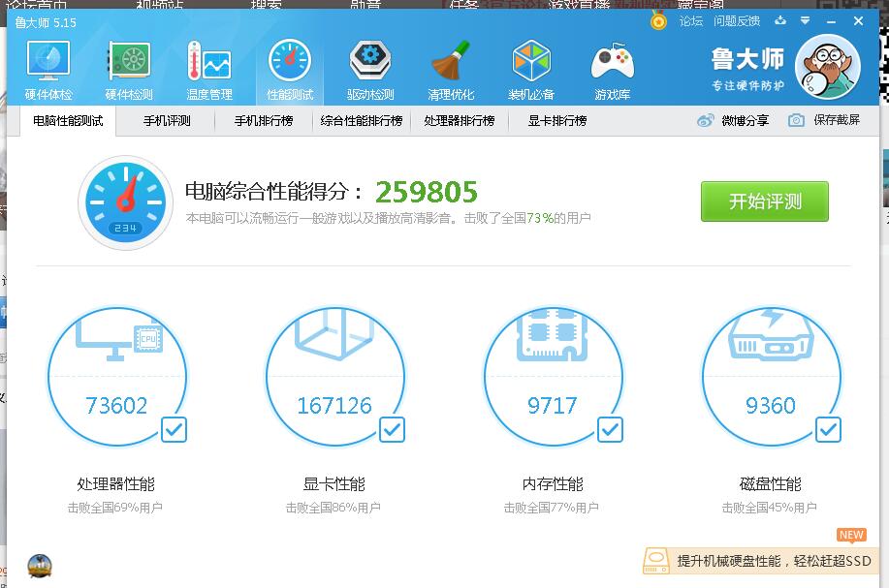Uncheck the 显卡性能 test checkbox
Screen dimensions: 889x588
(x=393, y=429)
